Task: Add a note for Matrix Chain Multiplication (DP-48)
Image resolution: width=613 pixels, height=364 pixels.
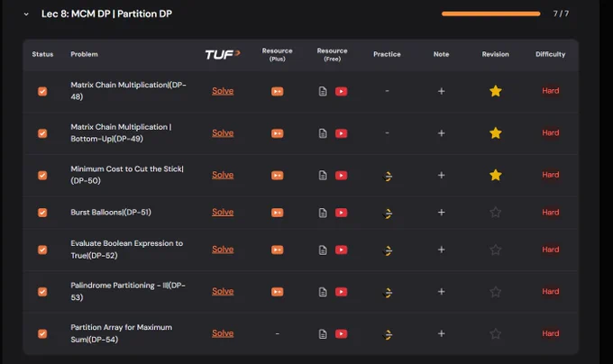Action: coord(442,91)
